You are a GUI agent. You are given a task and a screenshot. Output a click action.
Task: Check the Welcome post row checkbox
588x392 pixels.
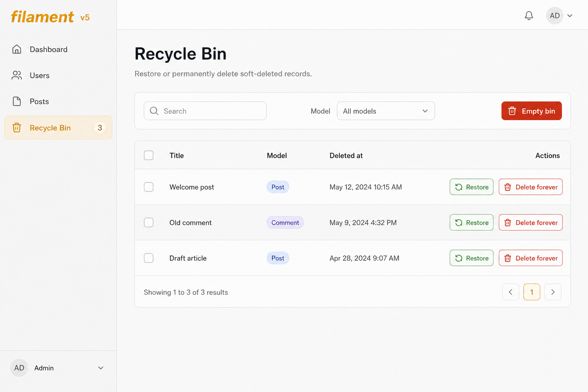[149, 187]
